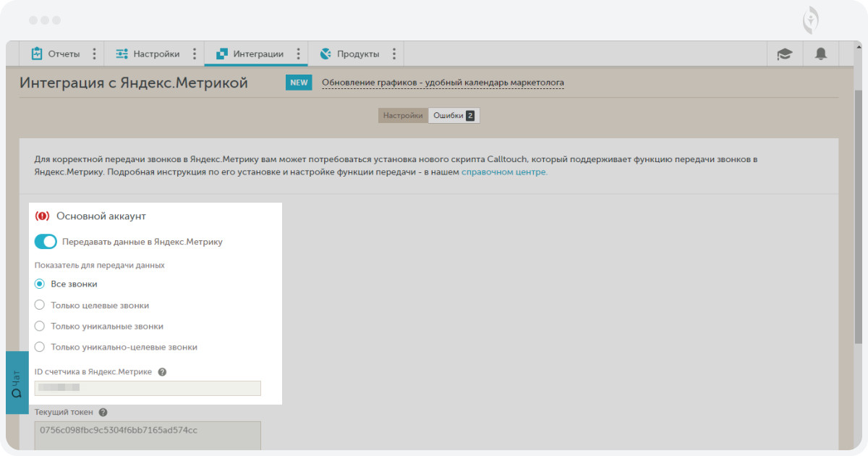Viewport: 868px width, 456px height.
Task: Click the Отчеты clipboard chart icon
Action: click(37, 54)
